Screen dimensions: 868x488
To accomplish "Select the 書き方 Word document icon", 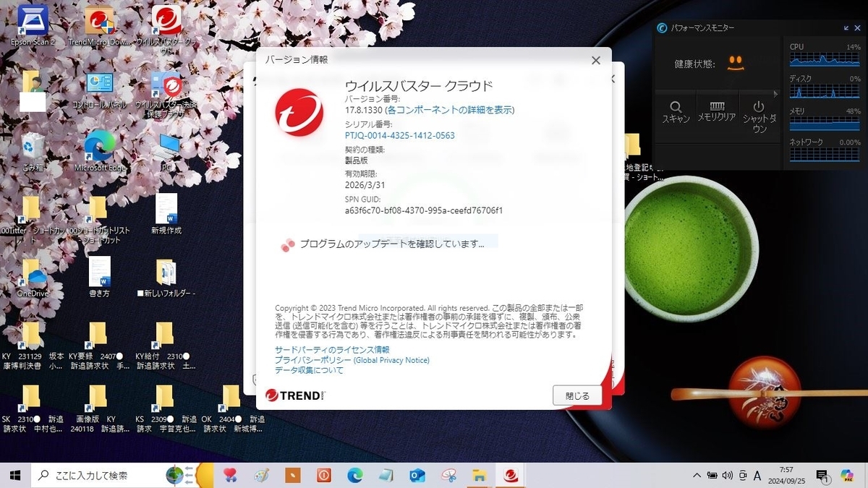I will 99,278.
